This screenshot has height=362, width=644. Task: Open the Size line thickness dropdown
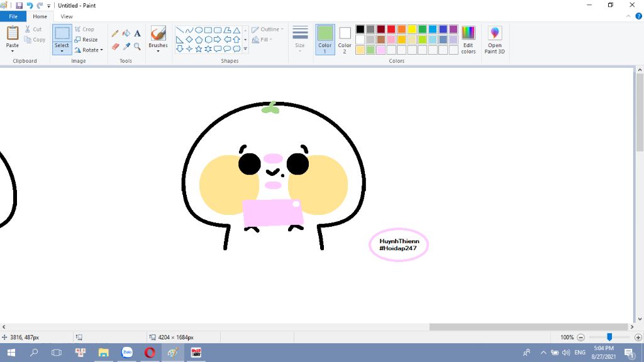(300, 38)
